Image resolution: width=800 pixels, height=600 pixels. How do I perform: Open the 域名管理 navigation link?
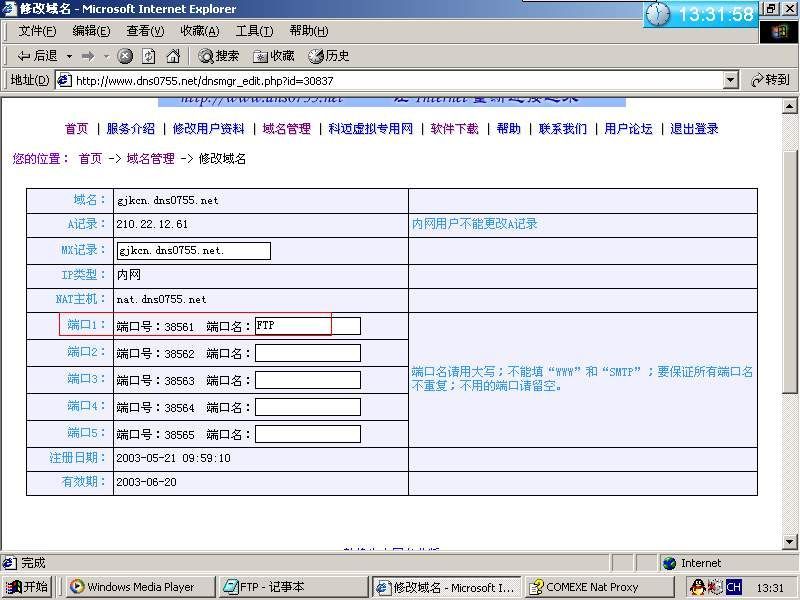(287, 129)
